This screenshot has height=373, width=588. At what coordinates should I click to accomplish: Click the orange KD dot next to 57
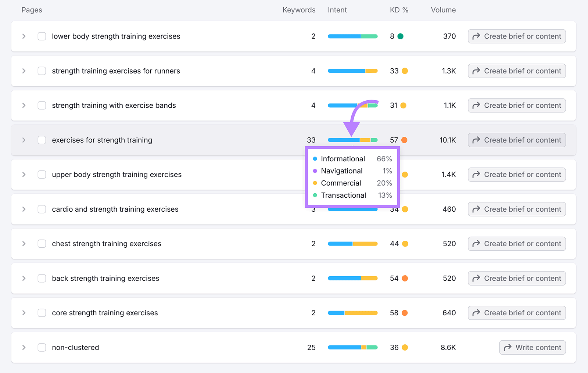click(405, 140)
